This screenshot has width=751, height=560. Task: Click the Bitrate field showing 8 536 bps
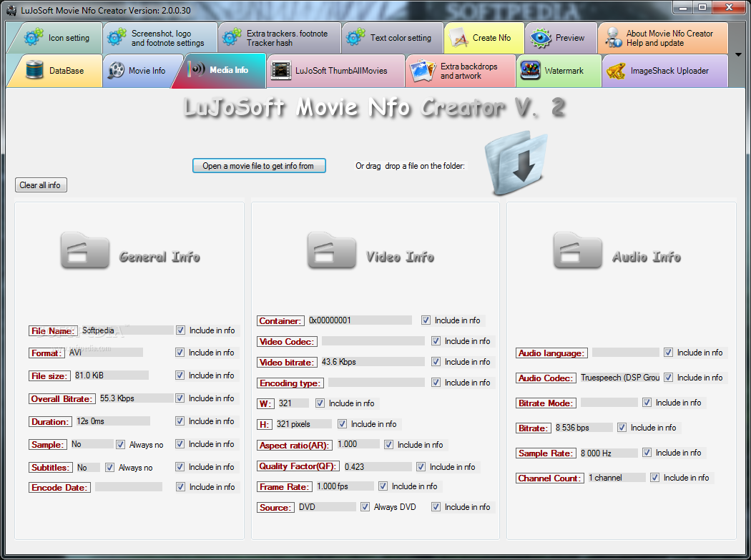pos(583,427)
